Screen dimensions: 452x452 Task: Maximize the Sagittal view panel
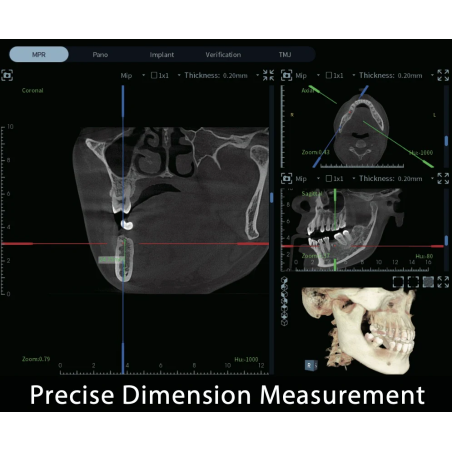(443, 179)
